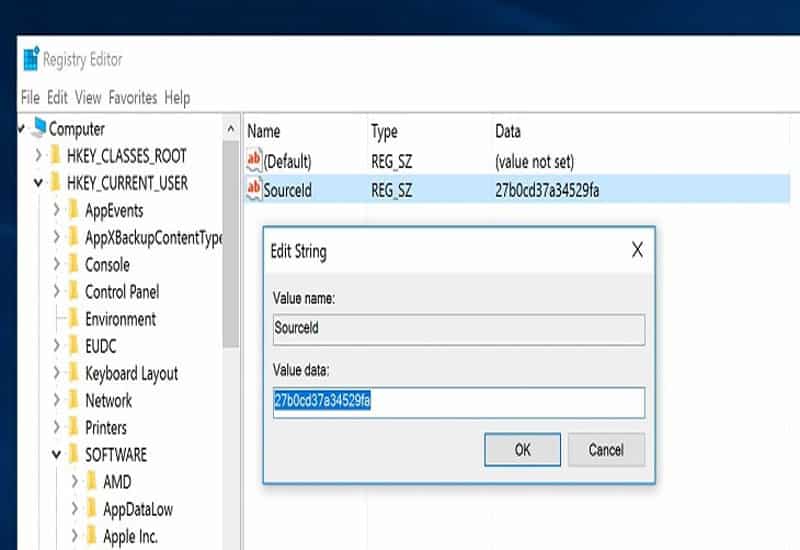Click the Network folder icon

[x=73, y=400]
